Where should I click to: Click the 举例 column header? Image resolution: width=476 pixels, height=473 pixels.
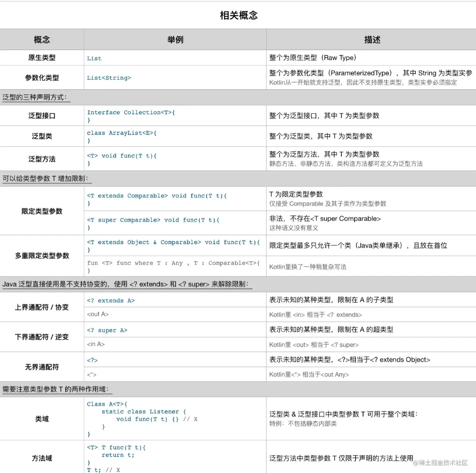point(175,40)
